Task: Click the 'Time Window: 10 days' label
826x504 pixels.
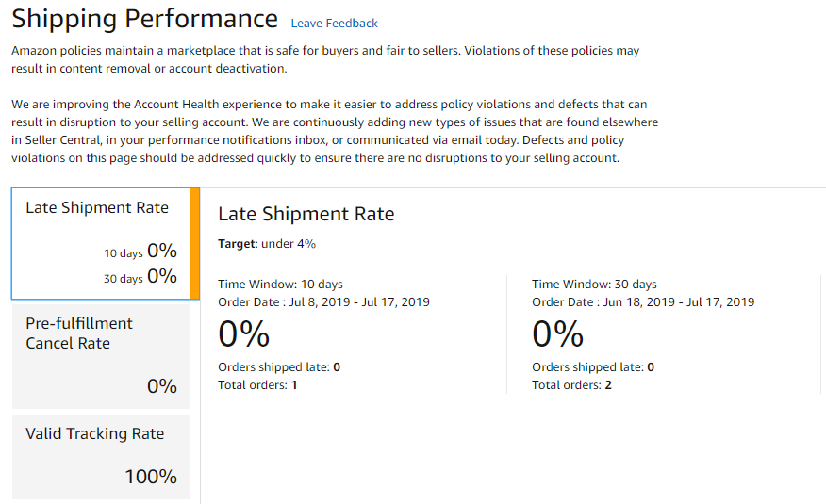Action: pyautogui.click(x=280, y=285)
